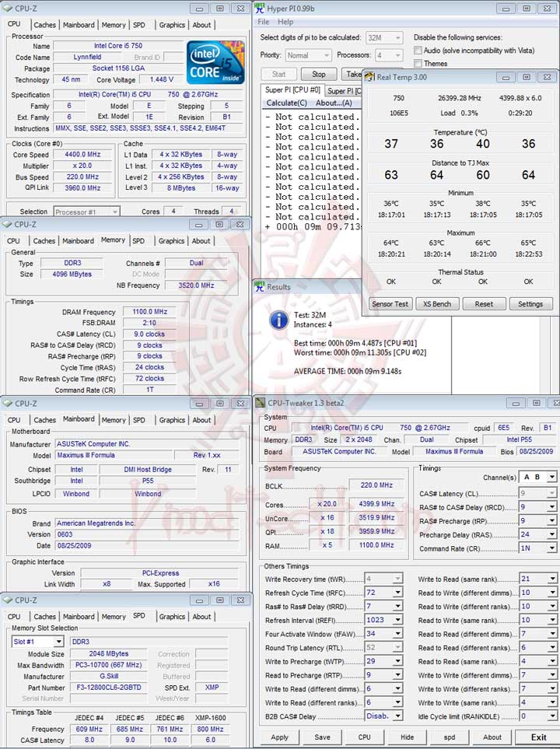Toggle the Themes checkbox in Hyper PI
The image size is (560, 749).
pos(418,63)
